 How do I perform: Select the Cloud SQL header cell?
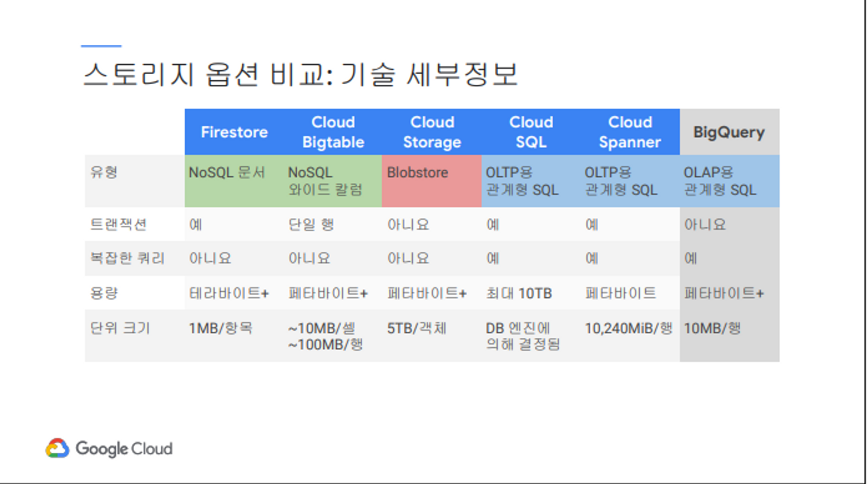point(531,132)
